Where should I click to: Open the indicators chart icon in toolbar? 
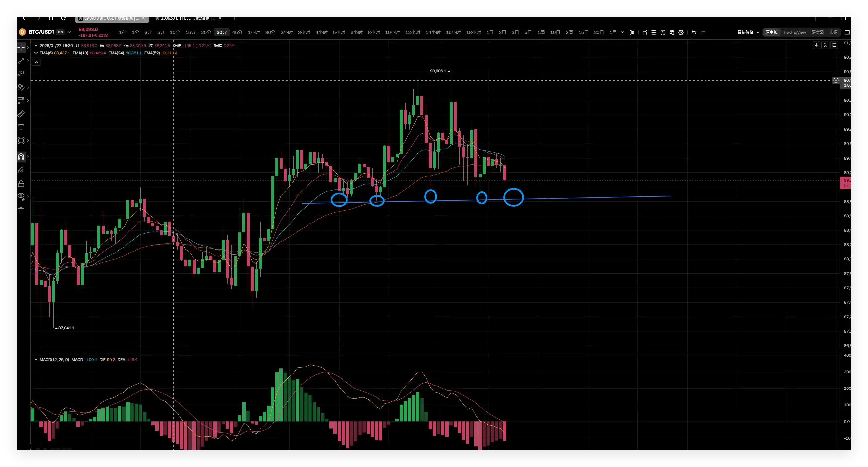(645, 32)
